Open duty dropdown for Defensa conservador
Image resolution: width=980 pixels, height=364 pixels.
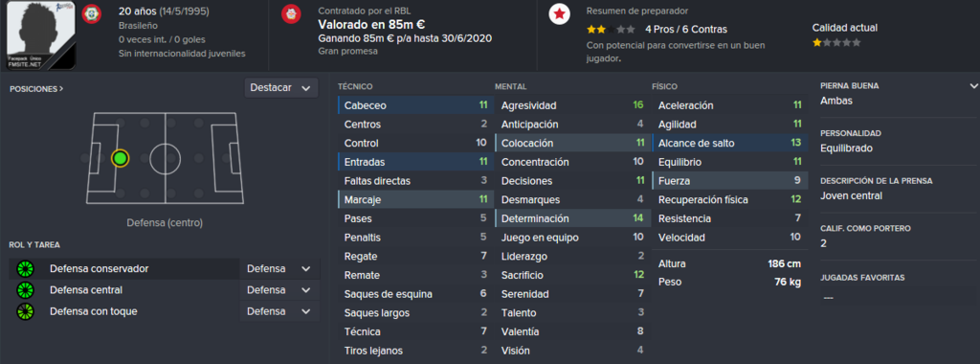(x=278, y=269)
